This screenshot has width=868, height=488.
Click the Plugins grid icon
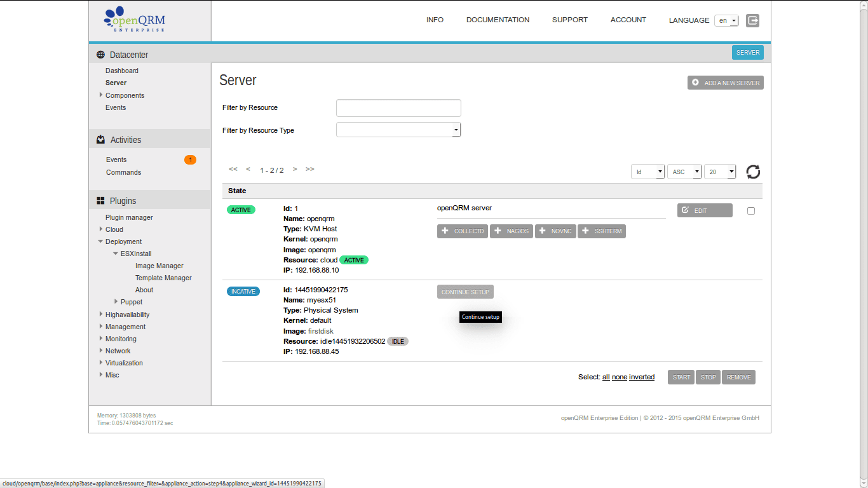click(x=100, y=201)
